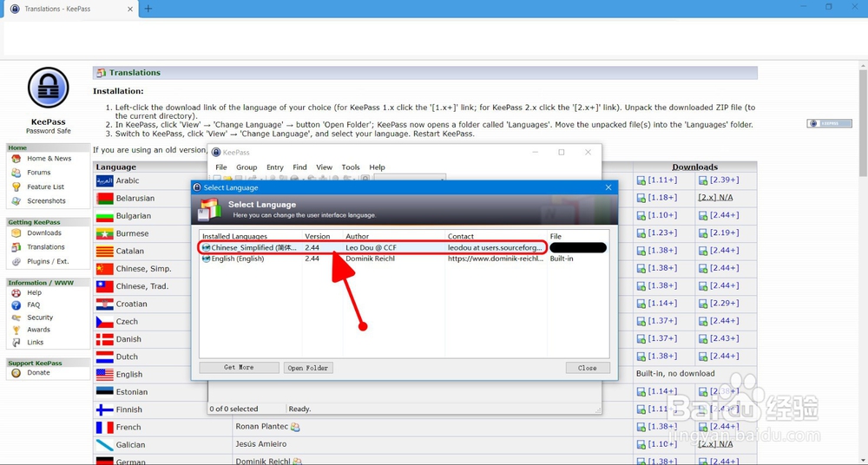This screenshot has width=868, height=465.
Task: Open Help menu in KeePass window
Action: coord(377,167)
